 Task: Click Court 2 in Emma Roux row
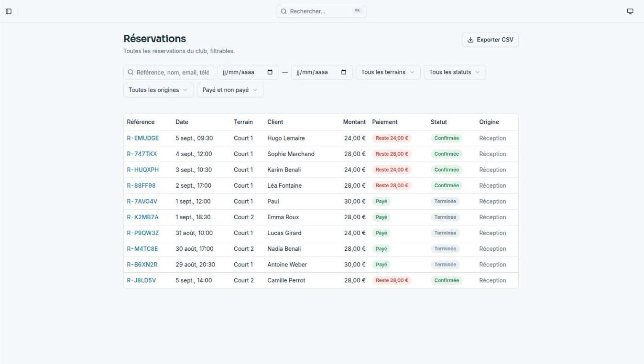pyautogui.click(x=244, y=217)
